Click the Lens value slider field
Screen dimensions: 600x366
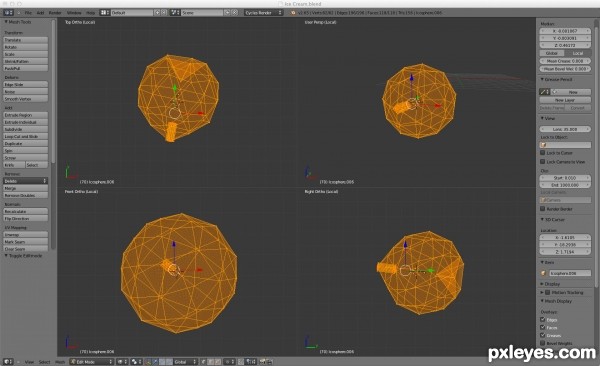click(565, 129)
